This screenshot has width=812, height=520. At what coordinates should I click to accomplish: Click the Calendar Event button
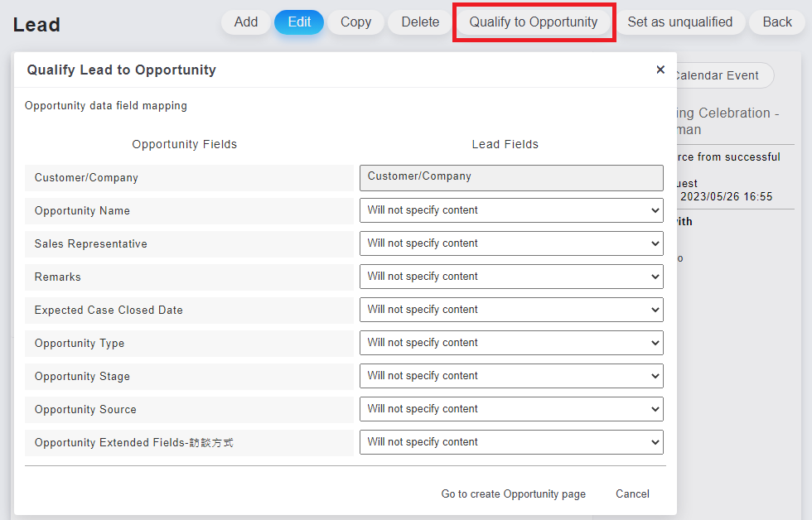tap(719, 75)
